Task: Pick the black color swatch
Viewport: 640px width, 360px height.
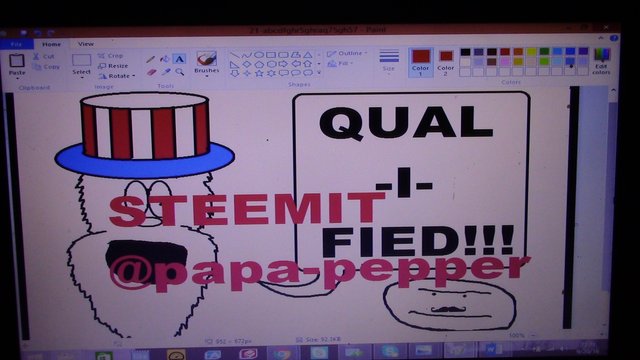Action: 465,52
